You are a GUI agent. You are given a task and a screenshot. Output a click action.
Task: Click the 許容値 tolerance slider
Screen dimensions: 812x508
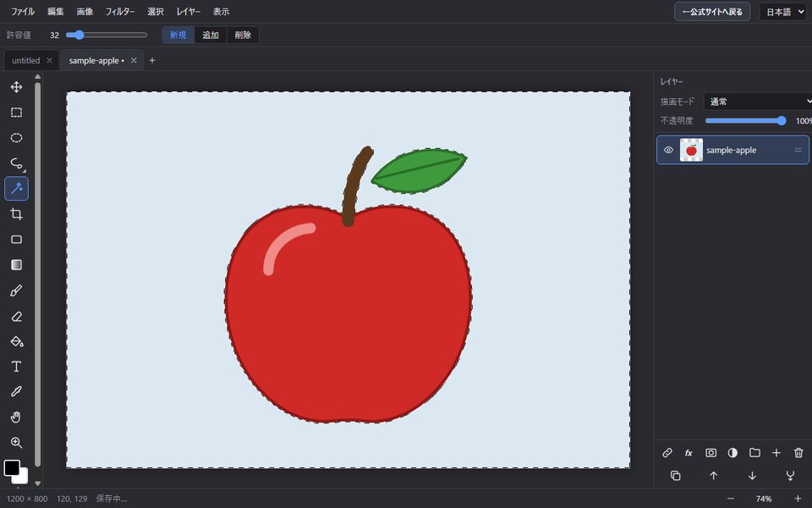pyautogui.click(x=107, y=35)
